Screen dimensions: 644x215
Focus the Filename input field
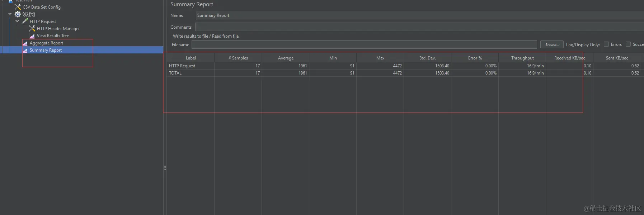point(364,44)
